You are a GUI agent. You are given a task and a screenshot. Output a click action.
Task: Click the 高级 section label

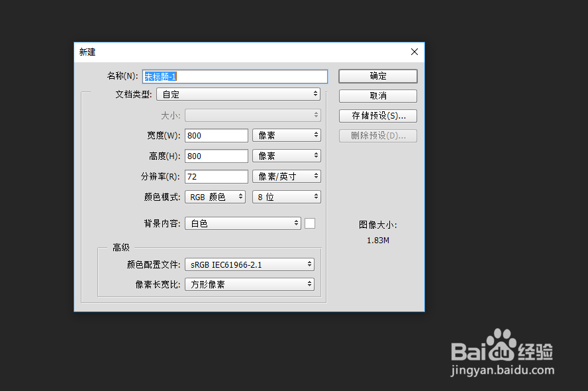coord(121,248)
